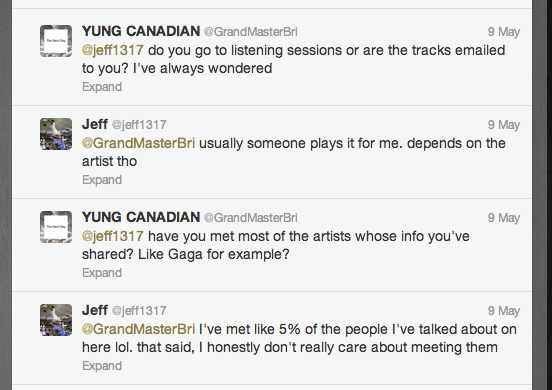This screenshot has width=552, height=390.
Task: Open Jeff's avatar on second tweet
Action: 56,134
